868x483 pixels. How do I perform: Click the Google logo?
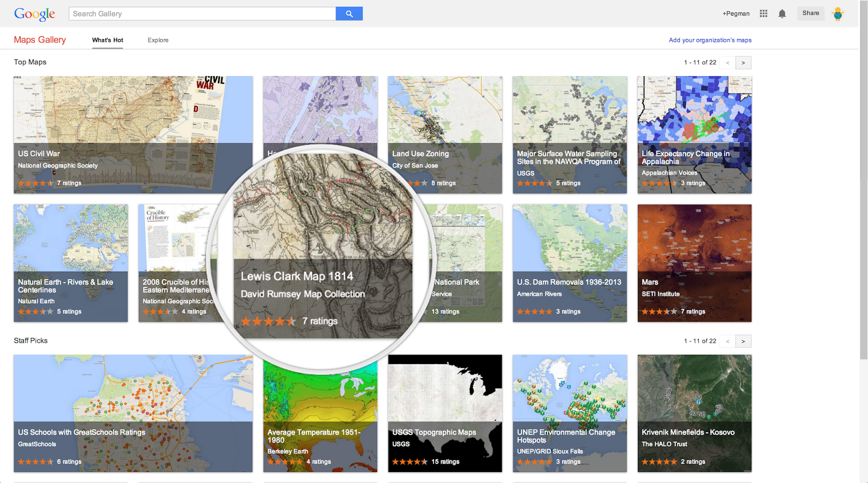(35, 14)
